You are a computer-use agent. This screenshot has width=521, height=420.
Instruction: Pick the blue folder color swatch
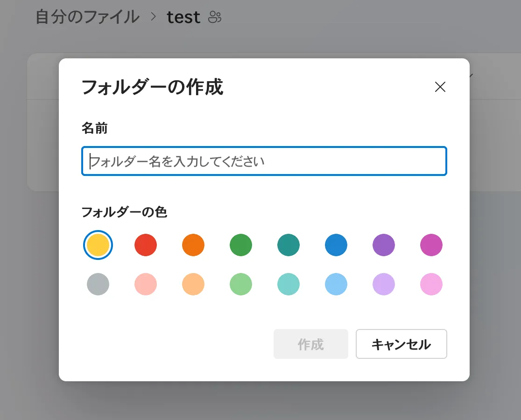pos(336,245)
